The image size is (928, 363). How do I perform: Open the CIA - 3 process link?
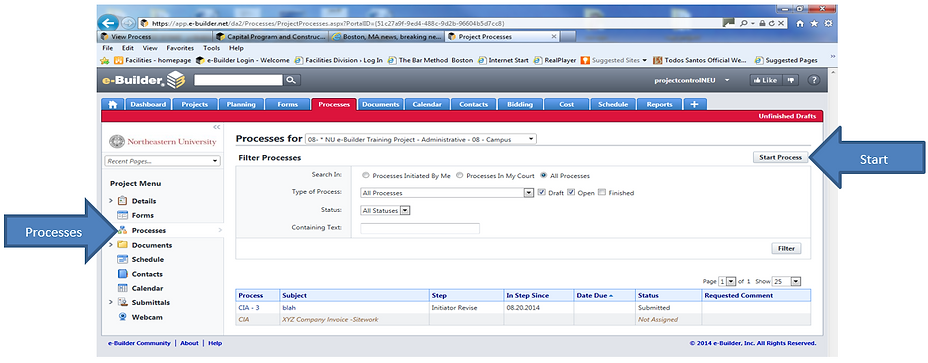249,308
